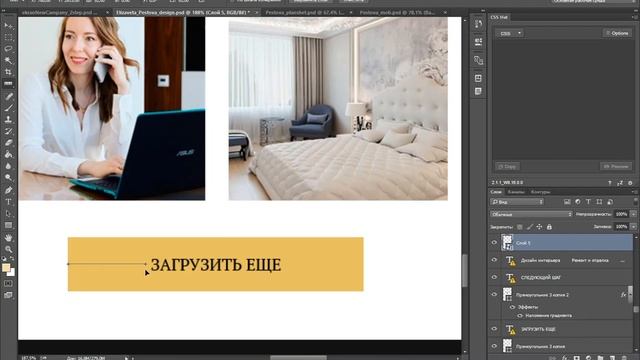
Task: Click the layer opacity 100% field
Action: (x=621, y=214)
